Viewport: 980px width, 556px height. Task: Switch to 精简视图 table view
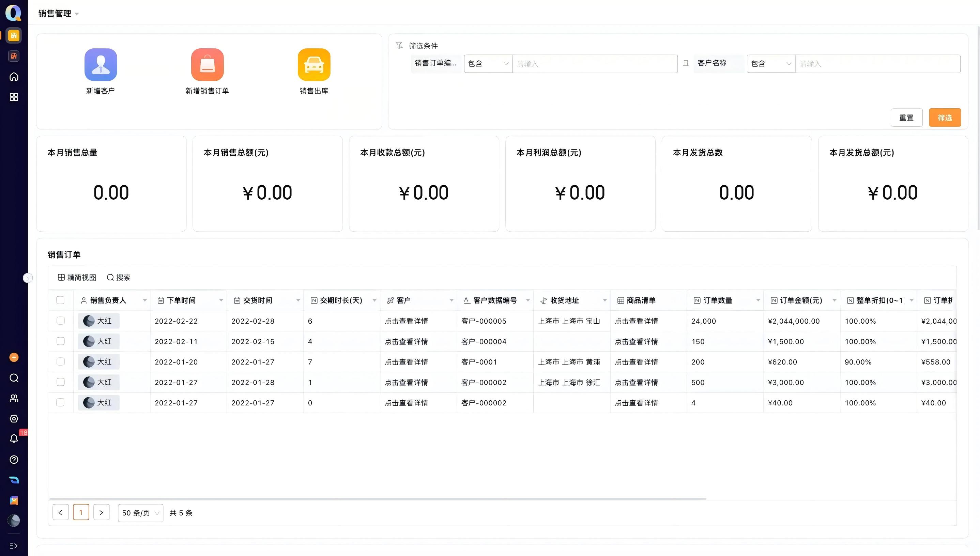77,278
